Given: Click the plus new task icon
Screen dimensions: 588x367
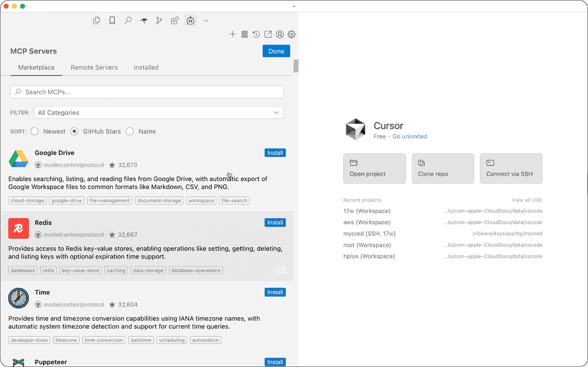Looking at the screenshot, I should 233,34.
